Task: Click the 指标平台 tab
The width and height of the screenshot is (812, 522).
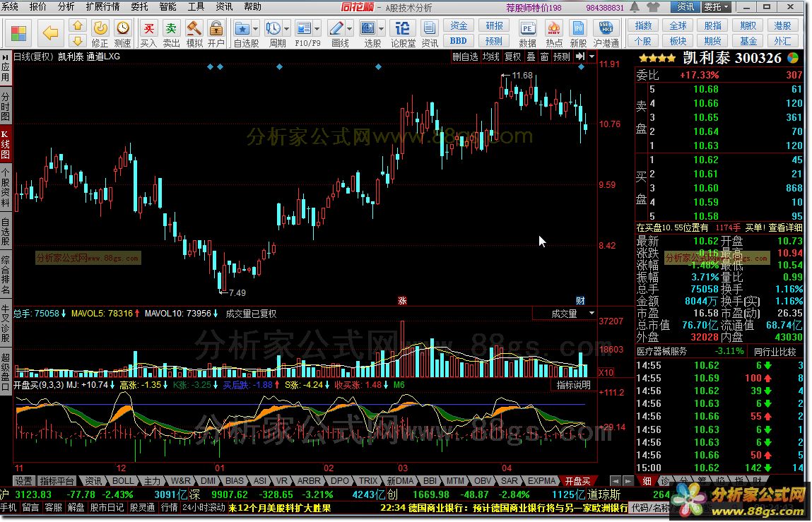Action: [57, 480]
